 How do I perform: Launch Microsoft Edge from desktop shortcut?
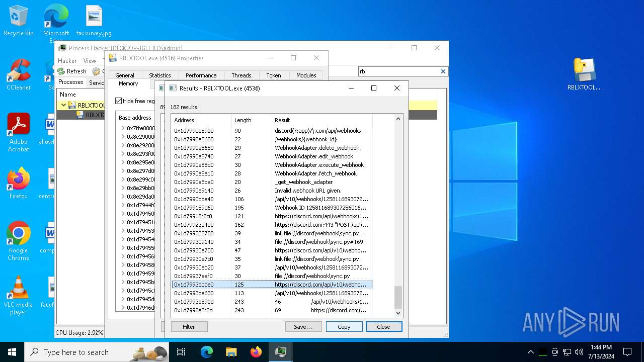point(56,23)
